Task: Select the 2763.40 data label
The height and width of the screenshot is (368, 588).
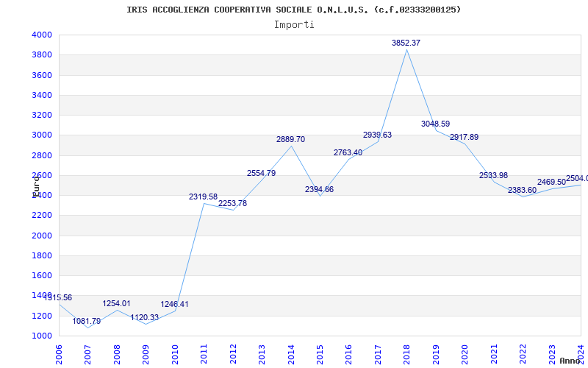Action: [x=348, y=152]
